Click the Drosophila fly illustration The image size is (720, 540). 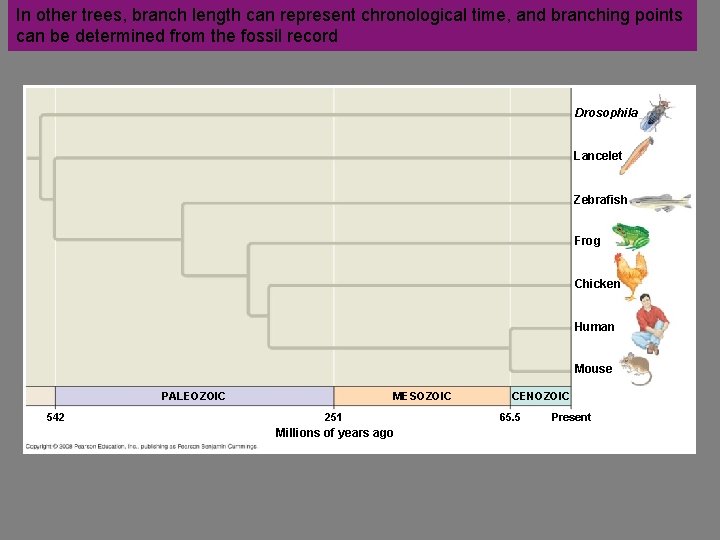[657, 113]
